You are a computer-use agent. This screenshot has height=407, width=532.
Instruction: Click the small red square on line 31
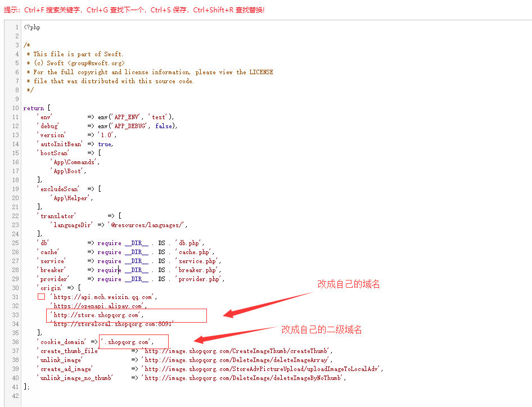(41, 297)
